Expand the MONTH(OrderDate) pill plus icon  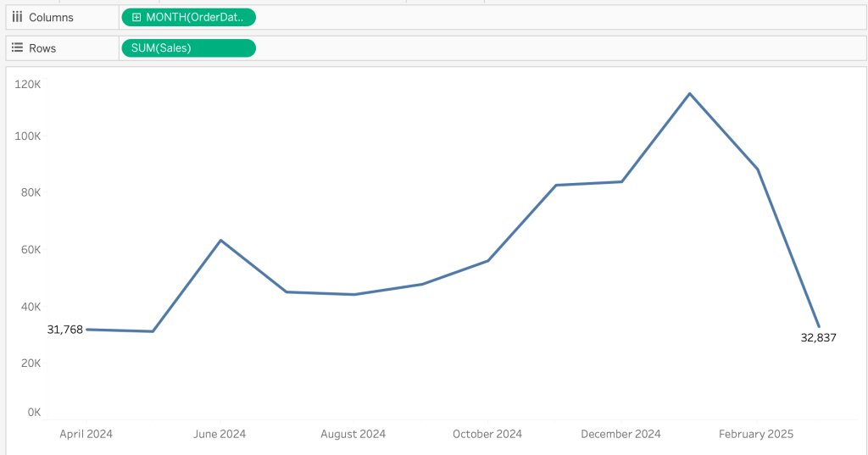click(136, 17)
